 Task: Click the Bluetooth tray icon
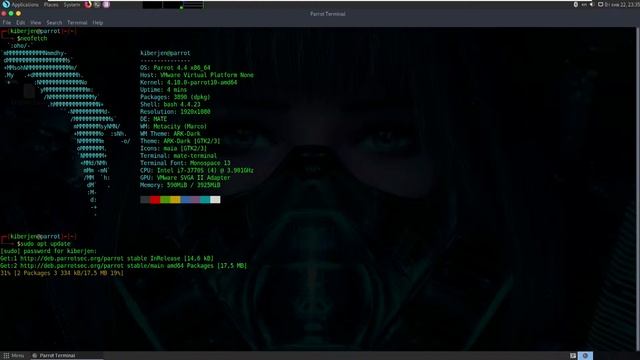coord(576,4)
